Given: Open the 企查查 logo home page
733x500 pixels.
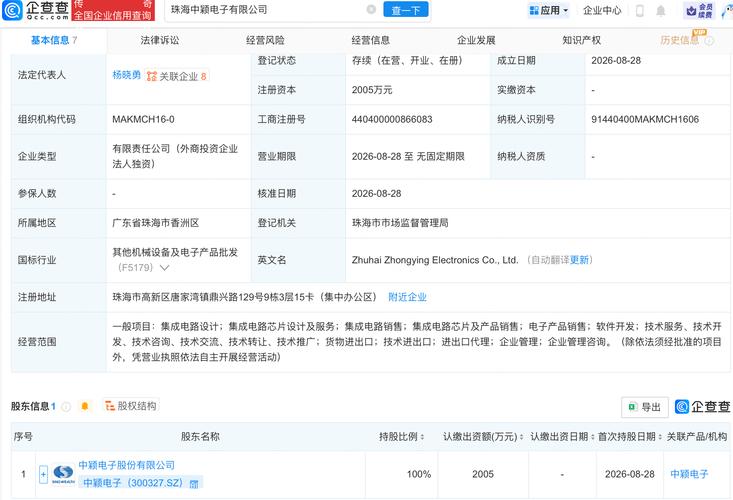Looking at the screenshot, I should [x=36, y=10].
